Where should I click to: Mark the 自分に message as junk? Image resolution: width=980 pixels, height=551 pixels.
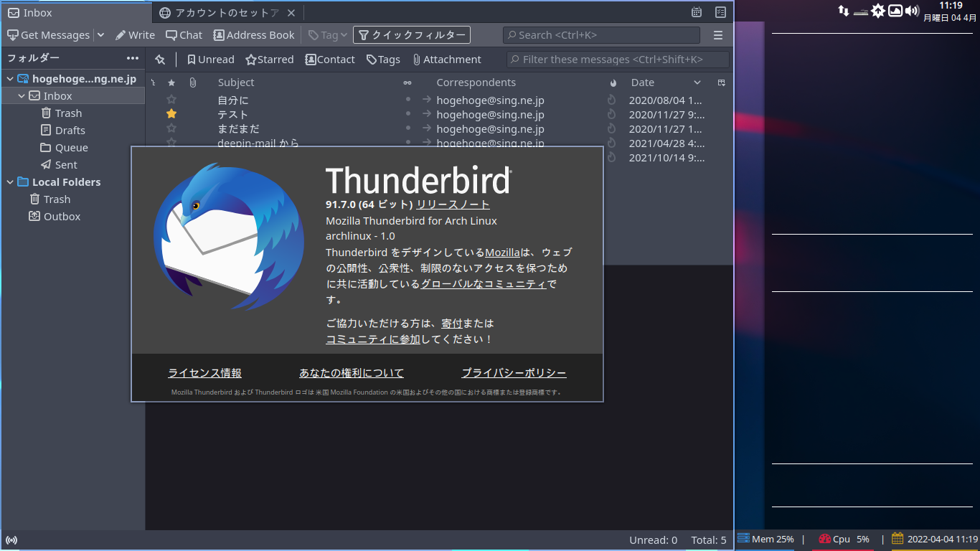click(x=612, y=100)
